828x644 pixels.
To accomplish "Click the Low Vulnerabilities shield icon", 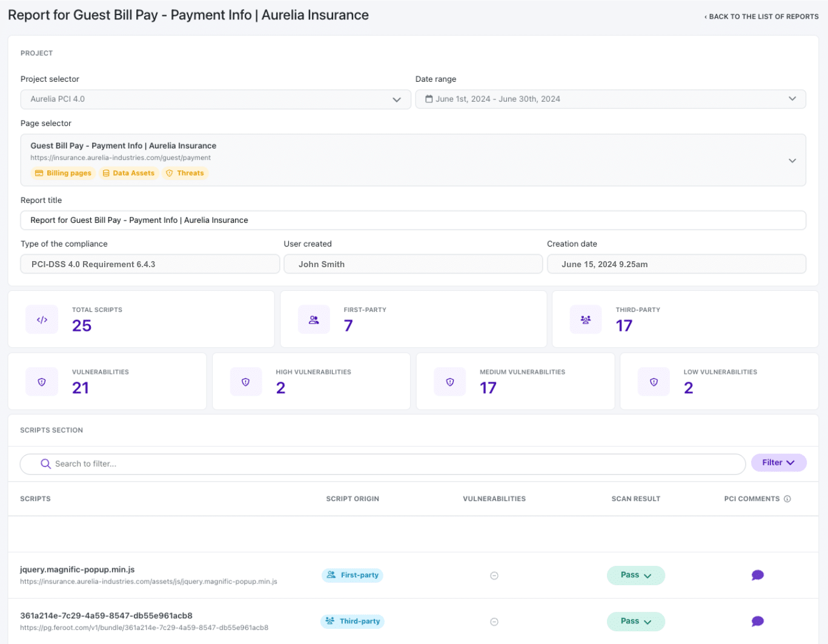I will tap(654, 382).
